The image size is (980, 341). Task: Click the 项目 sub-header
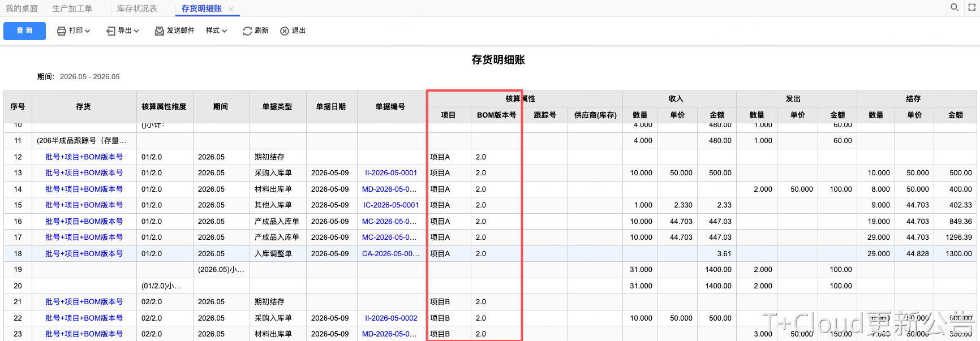[x=448, y=115]
